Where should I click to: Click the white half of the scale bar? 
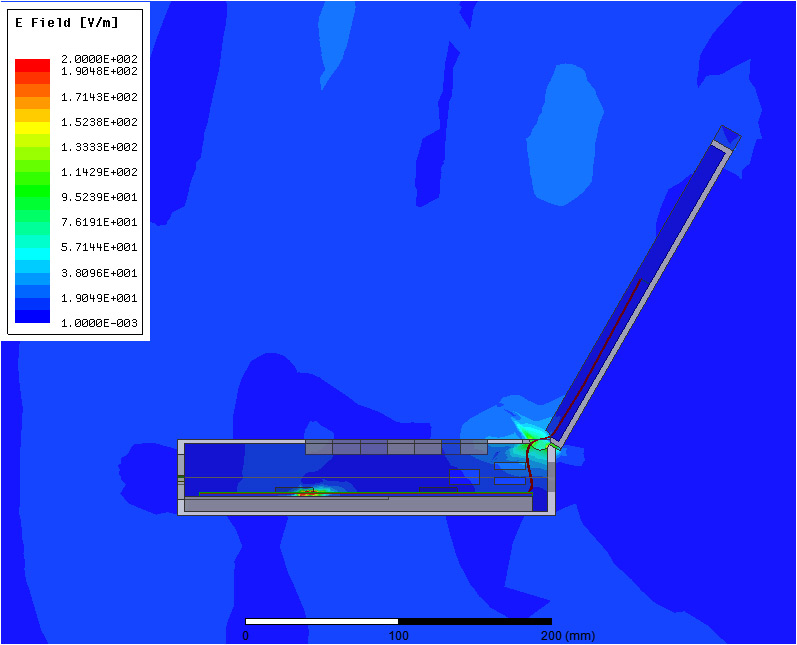(x=322, y=622)
